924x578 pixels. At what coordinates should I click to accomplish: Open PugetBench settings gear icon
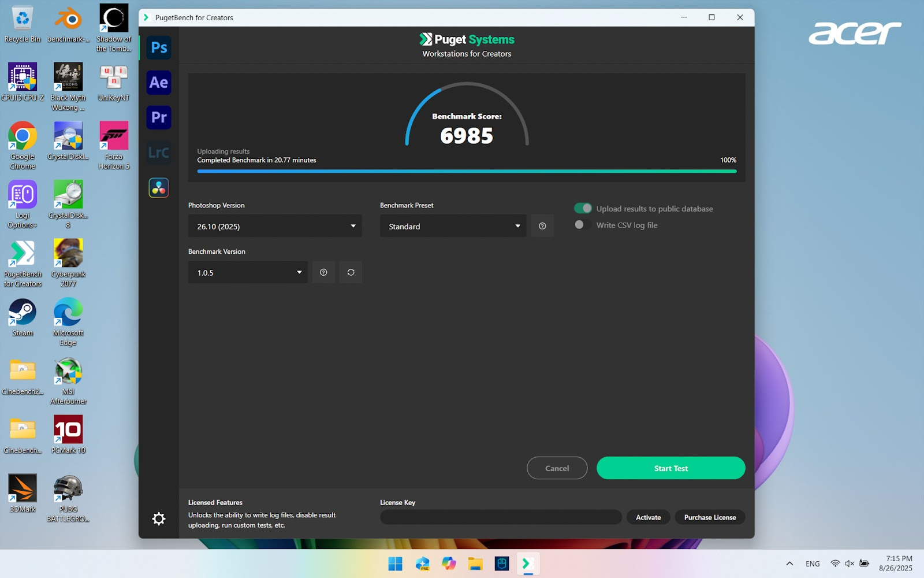(x=159, y=518)
